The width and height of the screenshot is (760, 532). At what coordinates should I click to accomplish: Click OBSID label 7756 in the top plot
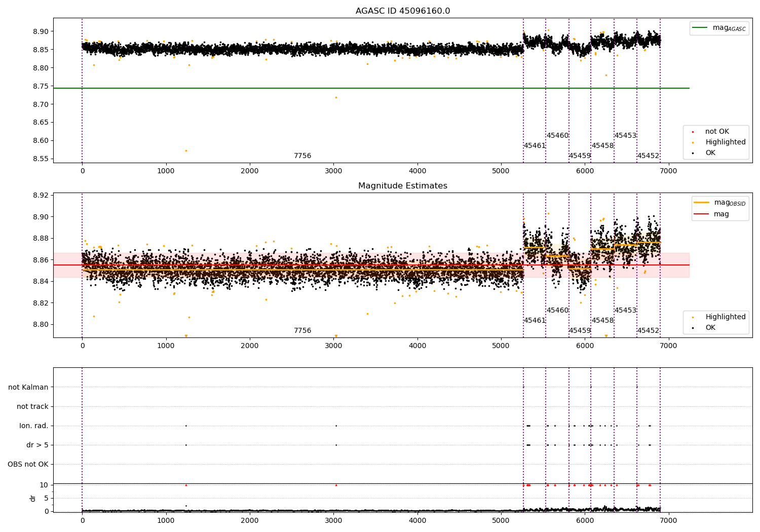coord(302,156)
